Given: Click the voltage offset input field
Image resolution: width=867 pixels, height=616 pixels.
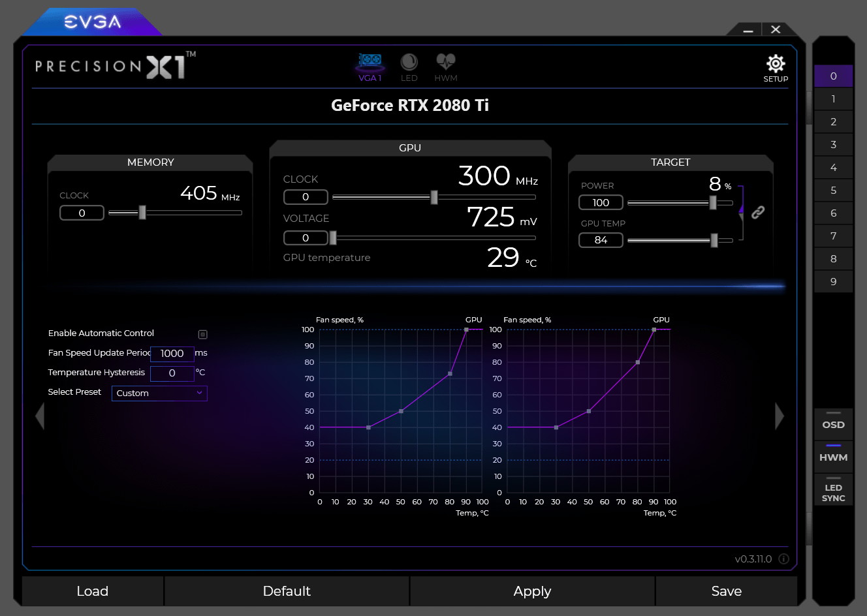Looking at the screenshot, I should pos(306,238).
